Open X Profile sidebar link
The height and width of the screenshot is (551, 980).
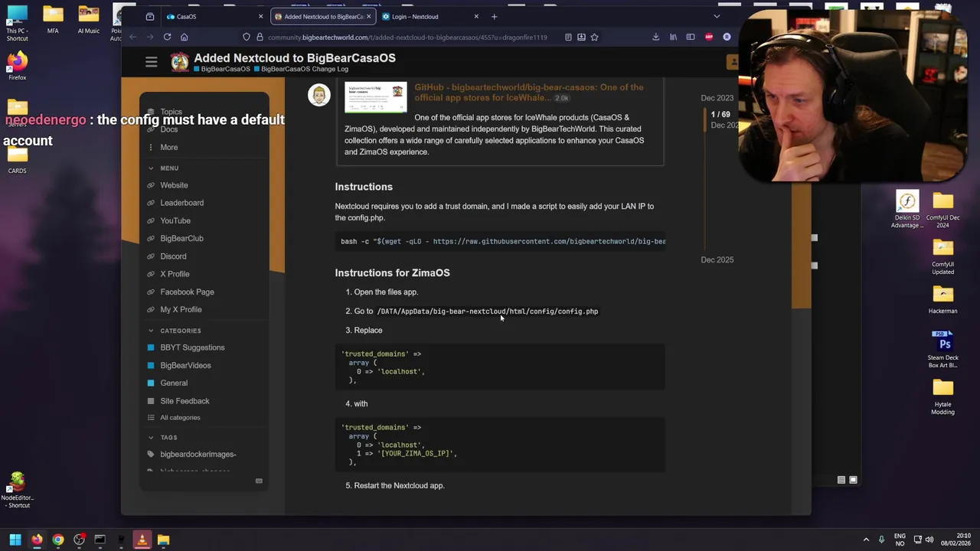(x=175, y=274)
